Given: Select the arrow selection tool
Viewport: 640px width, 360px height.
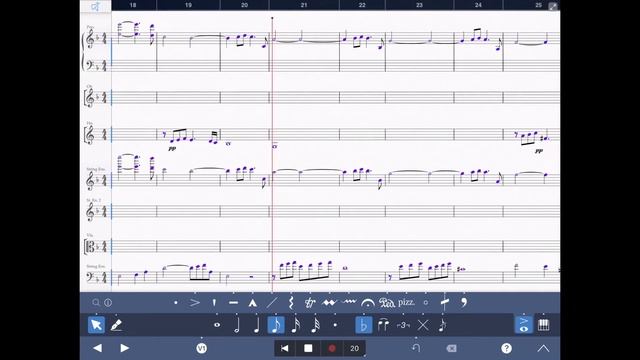Looking at the screenshot, I should point(96,325).
